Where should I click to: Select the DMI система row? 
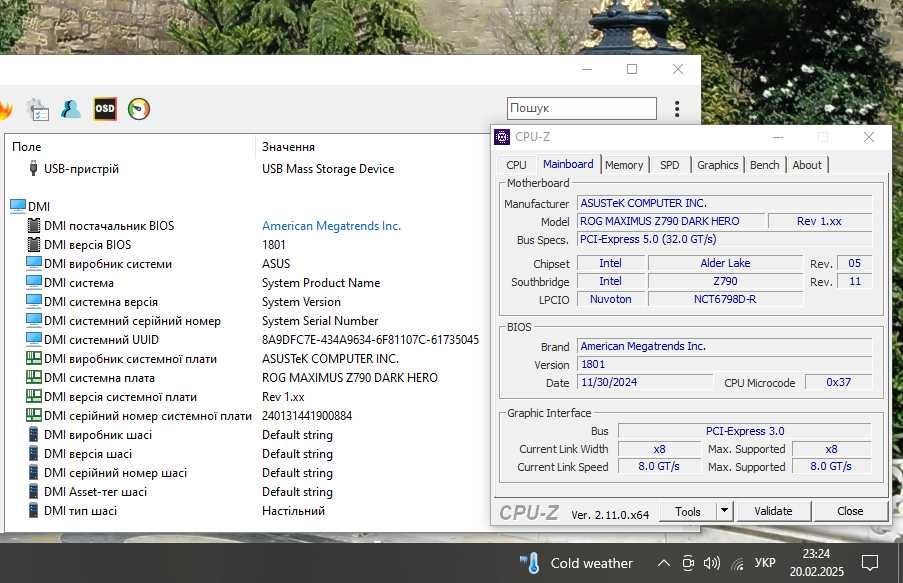pos(248,282)
